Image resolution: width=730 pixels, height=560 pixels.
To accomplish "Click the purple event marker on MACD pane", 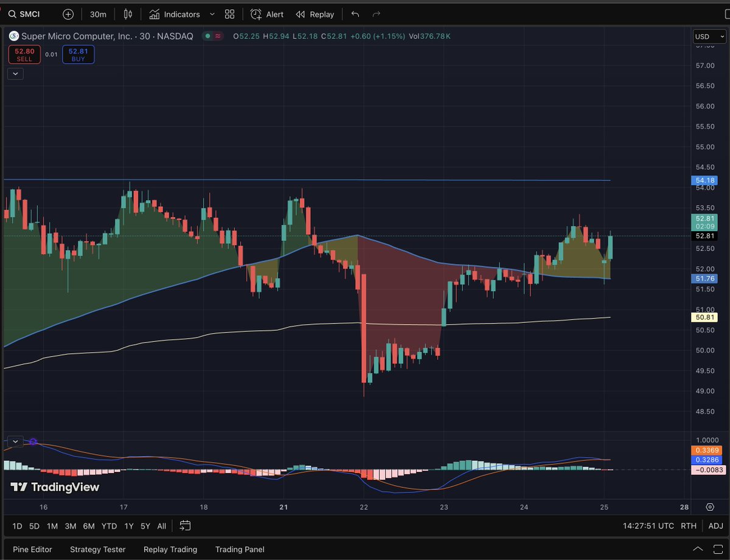I will 33,441.
